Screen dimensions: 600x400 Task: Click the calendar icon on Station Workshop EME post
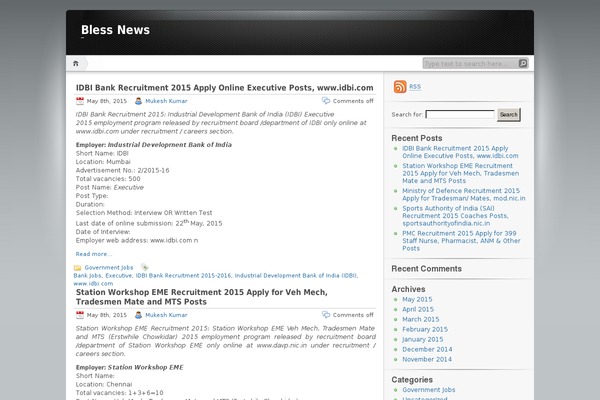point(80,315)
